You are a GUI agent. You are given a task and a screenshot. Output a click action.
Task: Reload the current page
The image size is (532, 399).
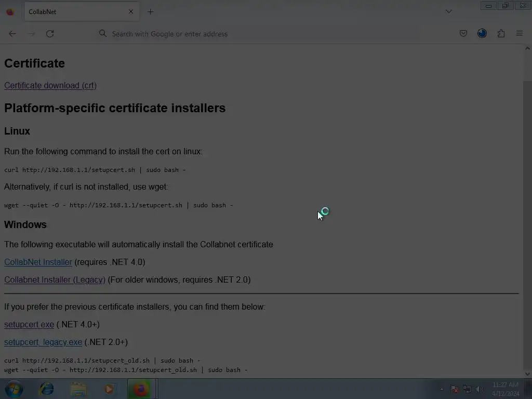pos(50,34)
